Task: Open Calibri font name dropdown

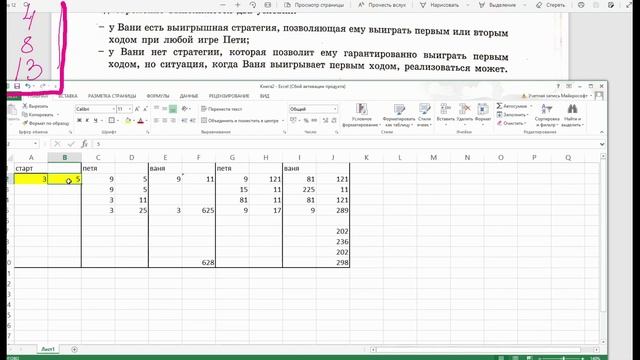Action: (x=113, y=109)
